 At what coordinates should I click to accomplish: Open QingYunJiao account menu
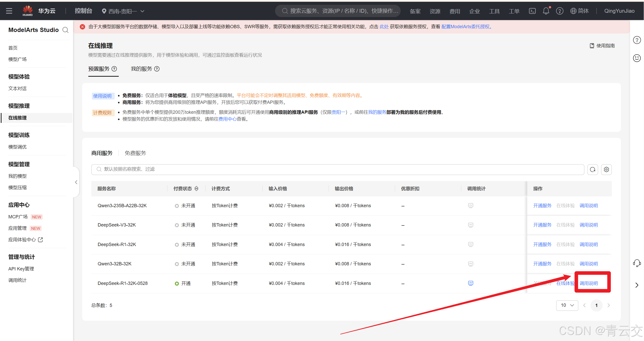619,11
